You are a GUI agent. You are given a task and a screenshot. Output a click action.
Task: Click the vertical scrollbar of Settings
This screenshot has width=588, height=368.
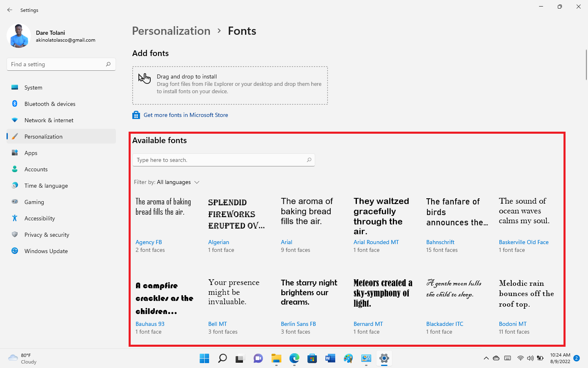(586, 64)
